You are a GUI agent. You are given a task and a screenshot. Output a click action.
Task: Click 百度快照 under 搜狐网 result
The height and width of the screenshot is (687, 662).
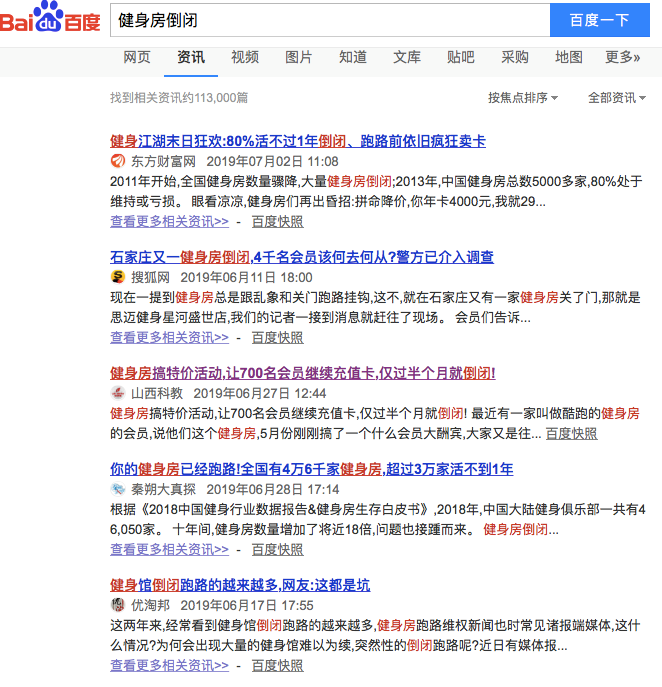coord(277,337)
